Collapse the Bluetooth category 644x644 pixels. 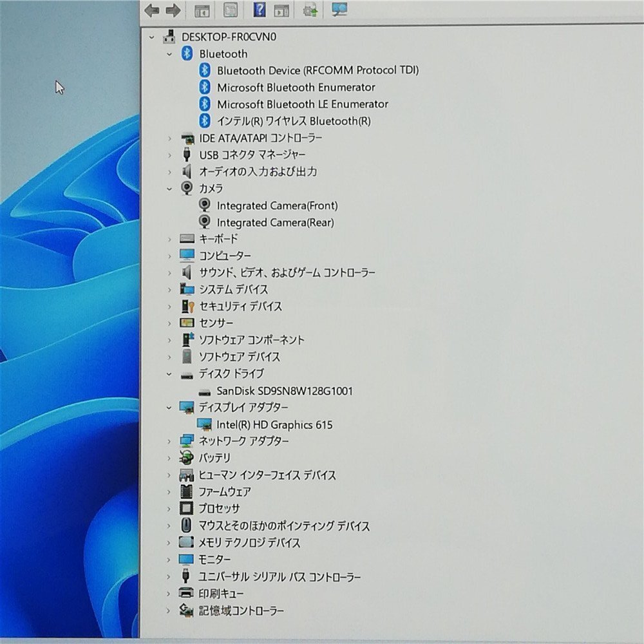tap(169, 54)
